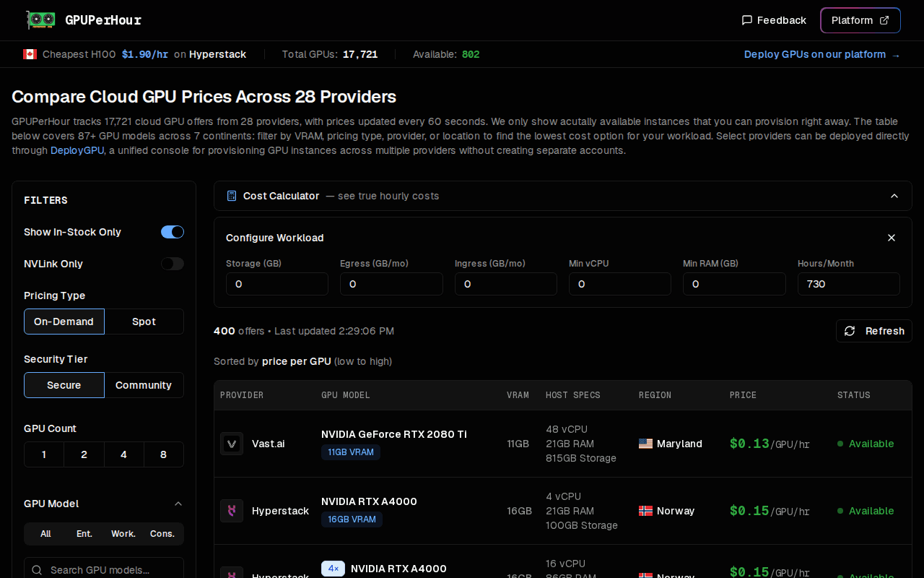Click the Min vCPU input field
The width and height of the screenshot is (924, 578).
coord(620,284)
